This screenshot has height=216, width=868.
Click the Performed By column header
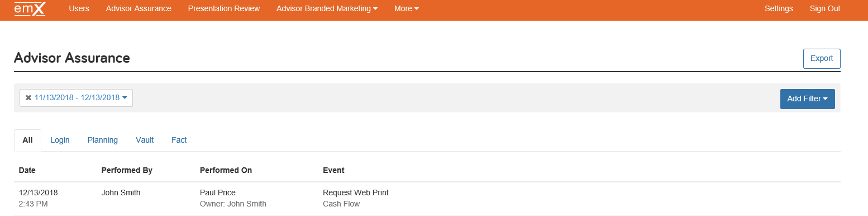click(x=127, y=170)
